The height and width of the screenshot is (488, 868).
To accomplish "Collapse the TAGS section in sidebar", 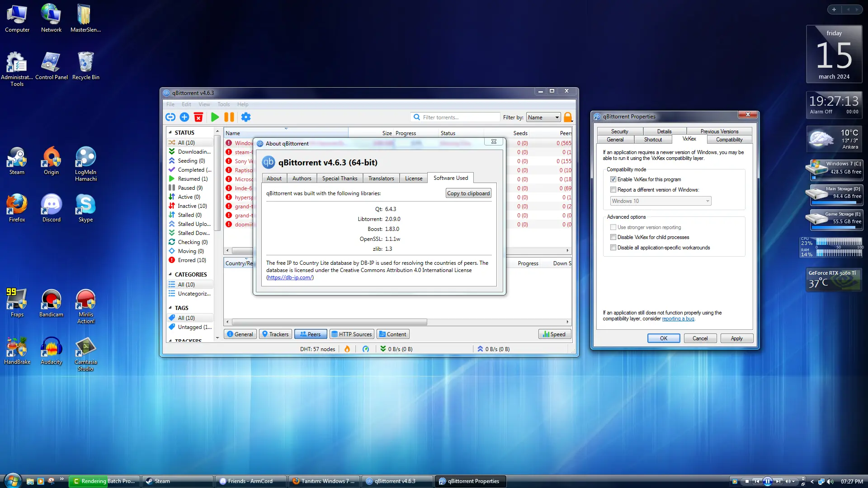I will point(170,308).
